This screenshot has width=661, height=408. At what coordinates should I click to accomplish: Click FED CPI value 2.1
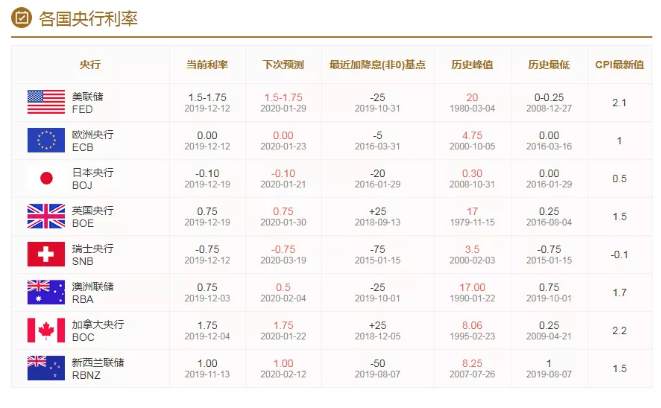619,102
